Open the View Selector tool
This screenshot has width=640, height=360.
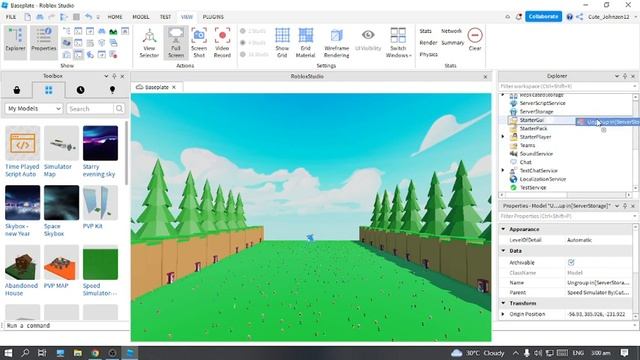point(149,42)
